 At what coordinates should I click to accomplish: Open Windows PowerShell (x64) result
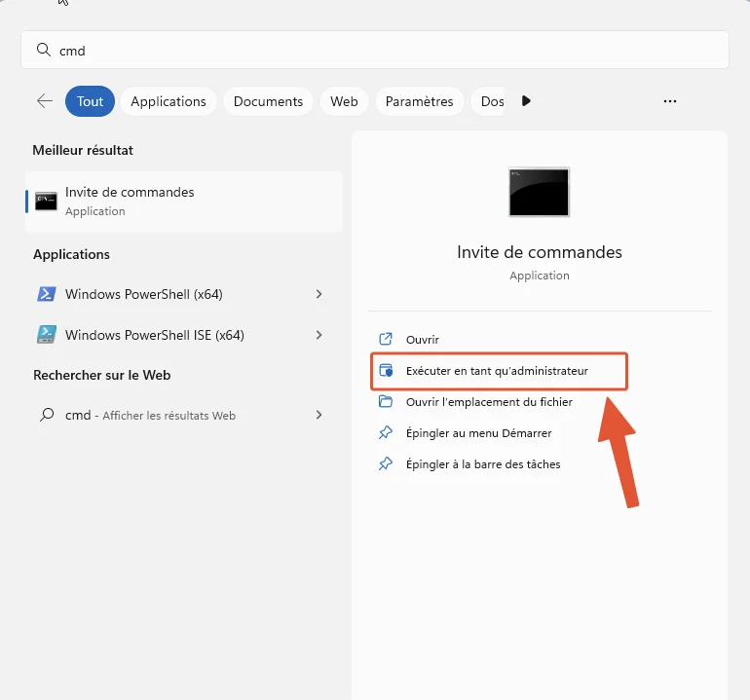[x=143, y=294]
